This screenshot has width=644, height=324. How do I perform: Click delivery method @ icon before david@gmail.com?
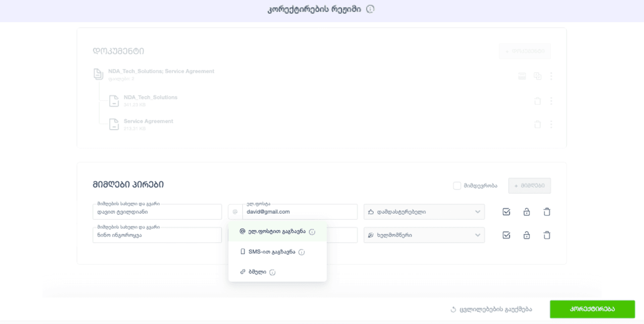pyautogui.click(x=235, y=212)
